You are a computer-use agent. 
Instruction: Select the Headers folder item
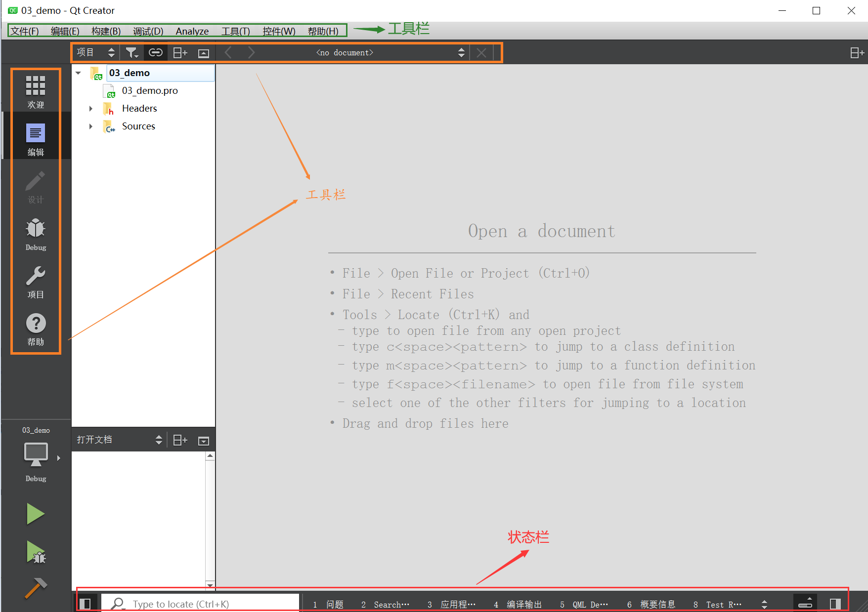pyautogui.click(x=139, y=108)
